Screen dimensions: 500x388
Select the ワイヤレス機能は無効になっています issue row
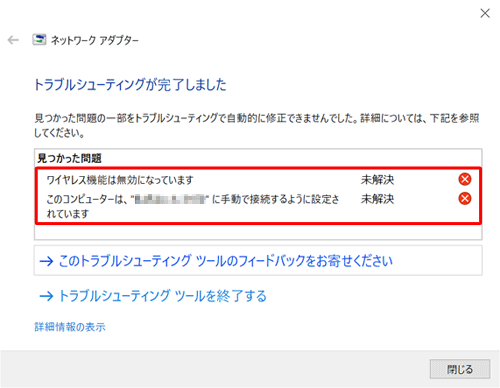click(258, 180)
